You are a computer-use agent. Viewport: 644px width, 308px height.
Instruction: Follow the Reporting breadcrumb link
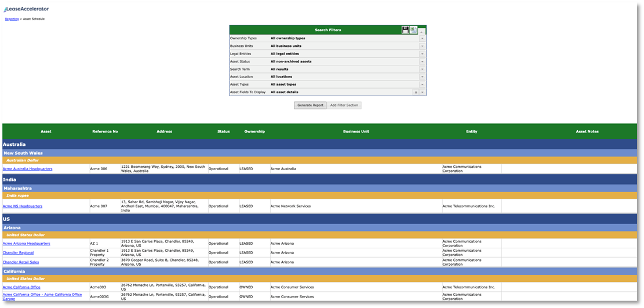pos(12,19)
